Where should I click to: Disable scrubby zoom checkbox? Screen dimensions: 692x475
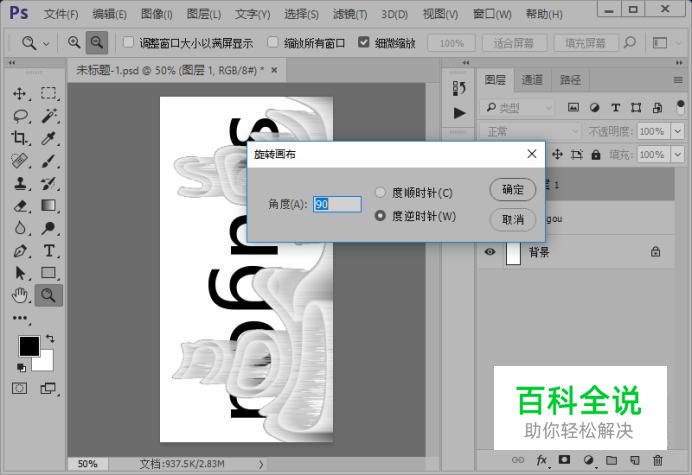pos(364,42)
